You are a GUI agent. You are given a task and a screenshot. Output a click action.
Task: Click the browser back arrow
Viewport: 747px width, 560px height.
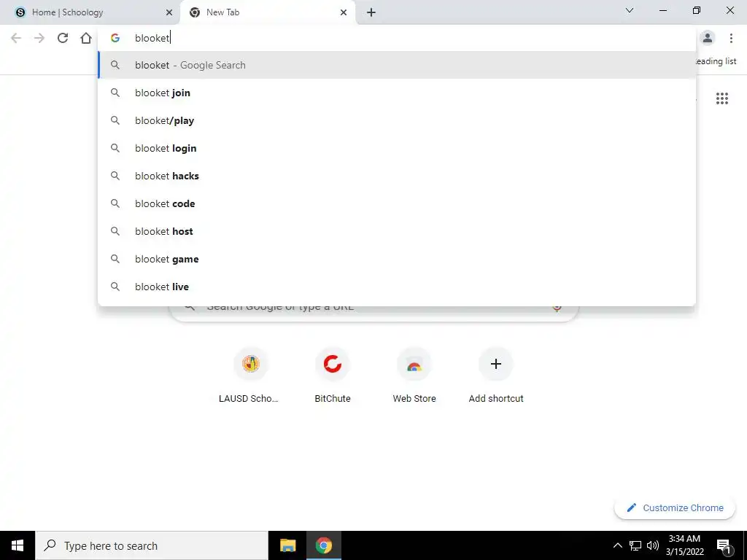[x=16, y=38]
